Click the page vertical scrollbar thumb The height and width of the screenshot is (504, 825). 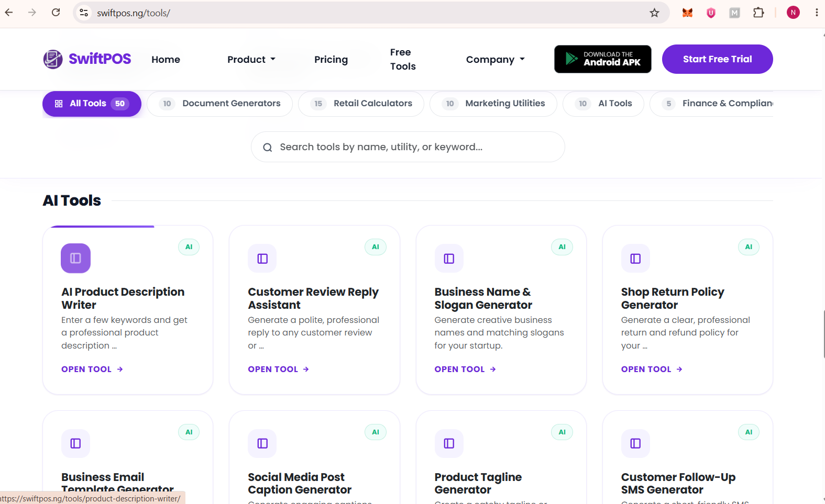point(823,334)
